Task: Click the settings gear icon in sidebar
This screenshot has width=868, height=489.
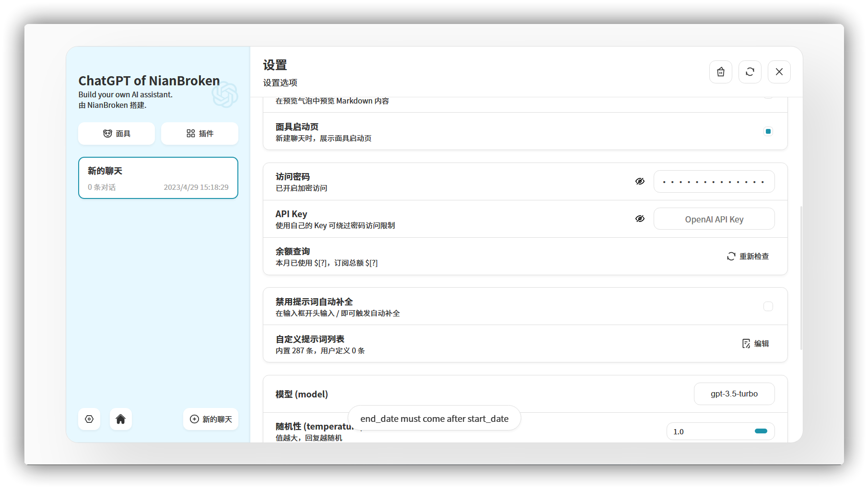Action: (x=89, y=419)
